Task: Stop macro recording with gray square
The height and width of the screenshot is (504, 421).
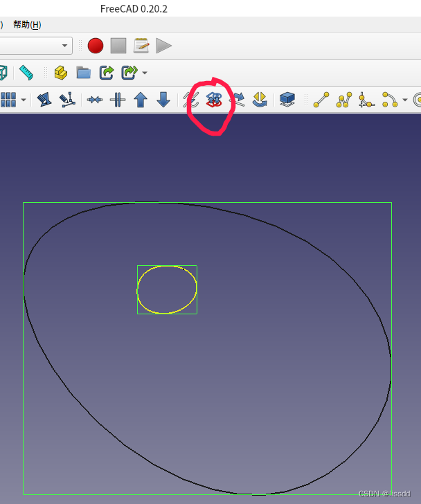Action: pos(118,46)
